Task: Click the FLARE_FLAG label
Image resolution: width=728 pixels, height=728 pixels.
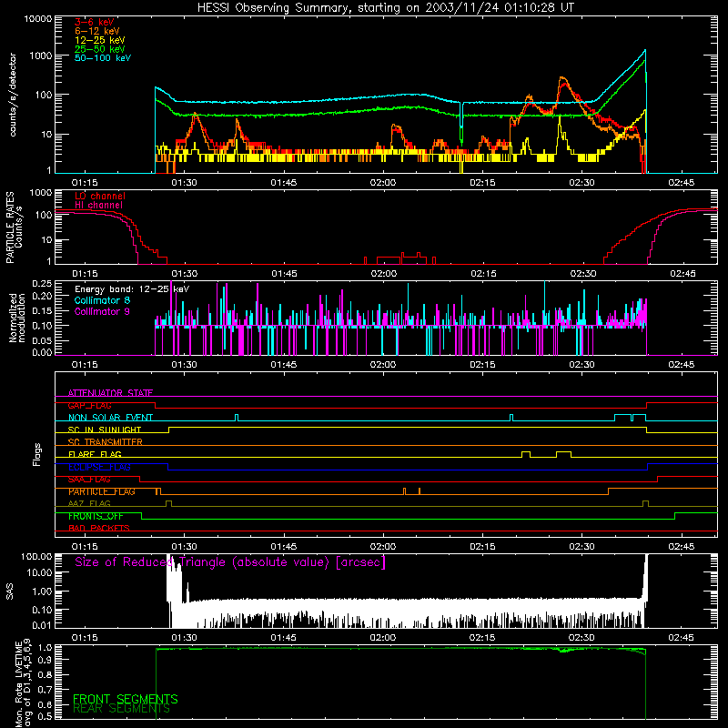Action: (95, 454)
